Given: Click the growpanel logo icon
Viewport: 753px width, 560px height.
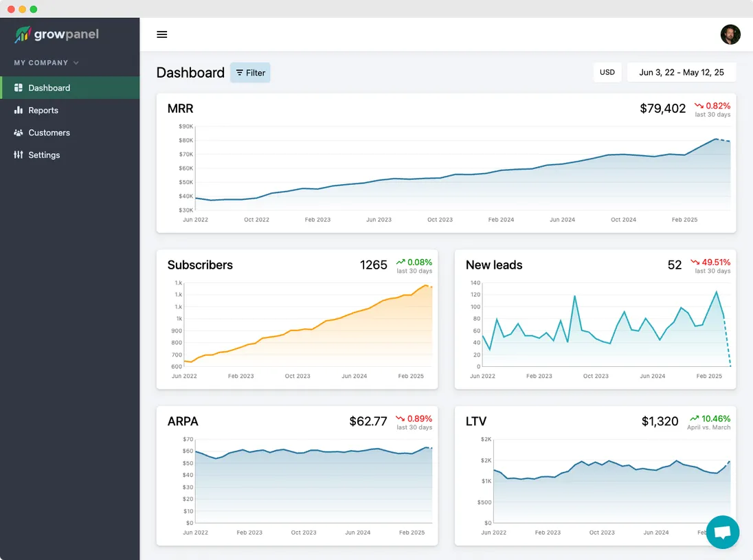Looking at the screenshot, I should tap(23, 34).
